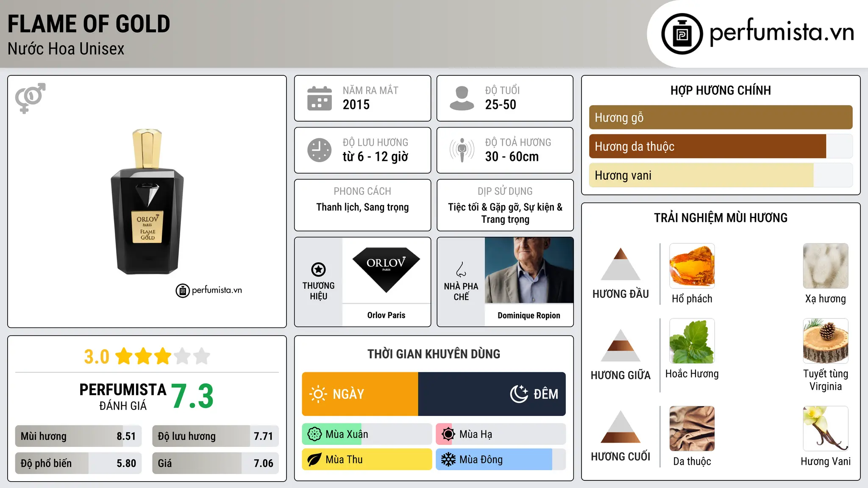The width and height of the screenshot is (868, 488).
Task: Click the sun icon in the NGÀY bar
Action: (318, 394)
